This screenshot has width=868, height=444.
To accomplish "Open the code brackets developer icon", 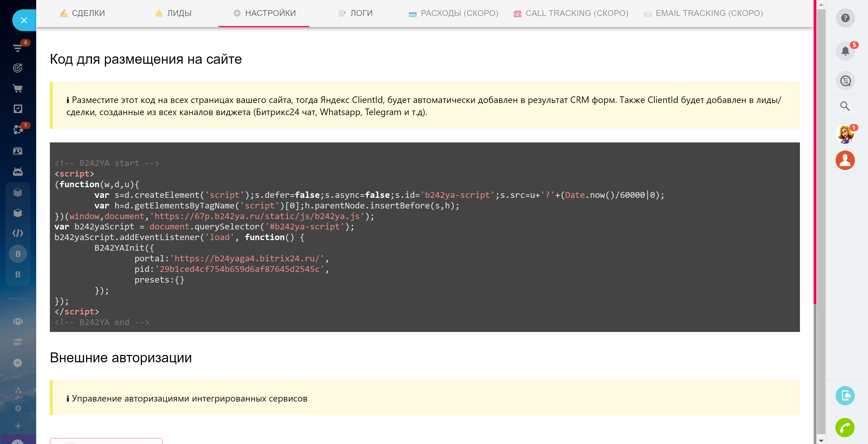I will pyautogui.click(x=17, y=233).
